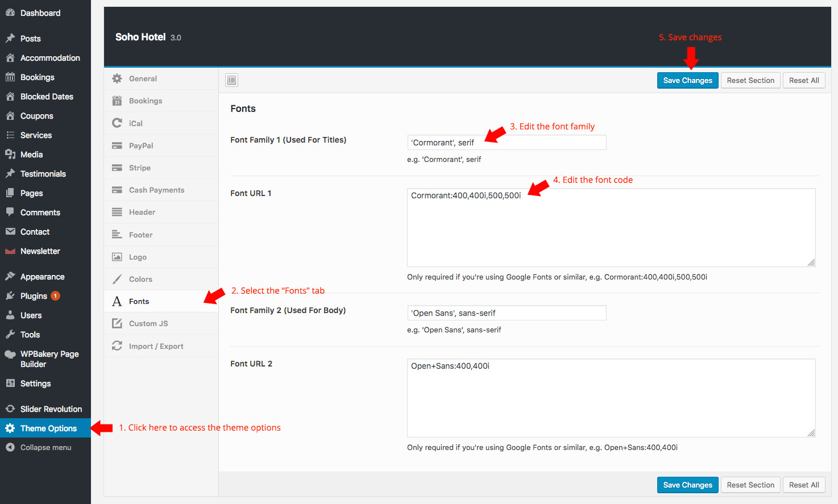Click the top Reset All button
Viewport: 838px width, 504px height.
[804, 80]
